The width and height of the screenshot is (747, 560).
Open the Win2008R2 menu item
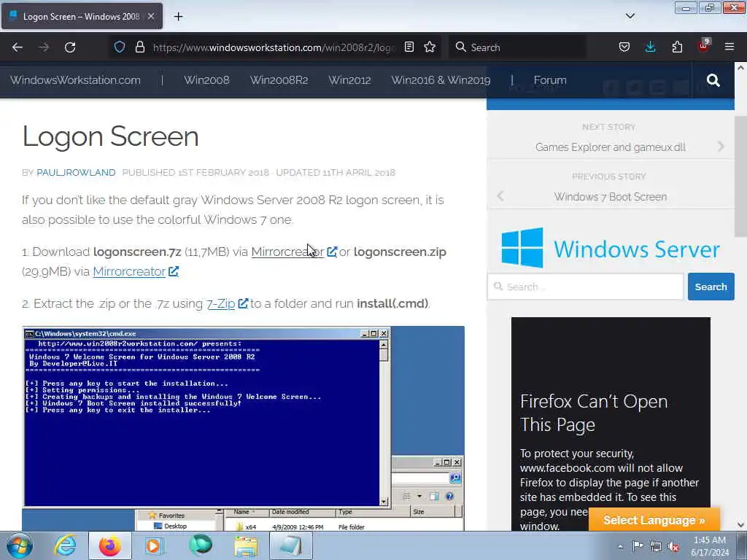click(x=279, y=80)
